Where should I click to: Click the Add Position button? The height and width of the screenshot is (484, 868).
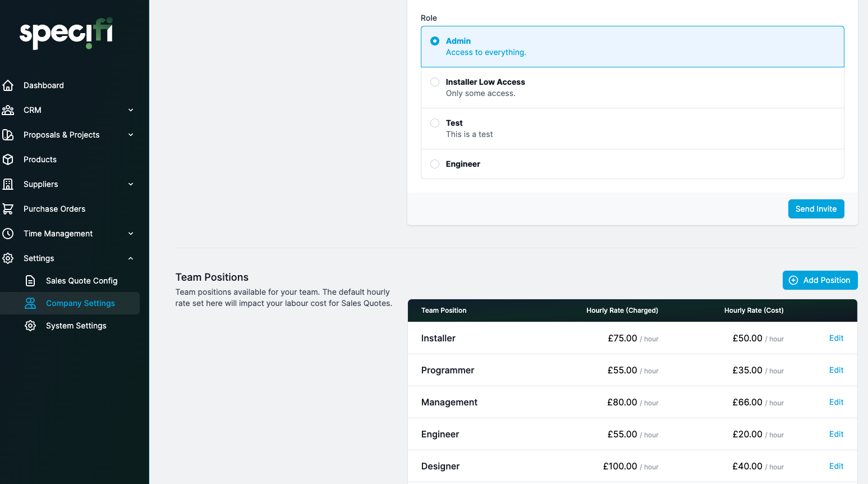click(820, 280)
